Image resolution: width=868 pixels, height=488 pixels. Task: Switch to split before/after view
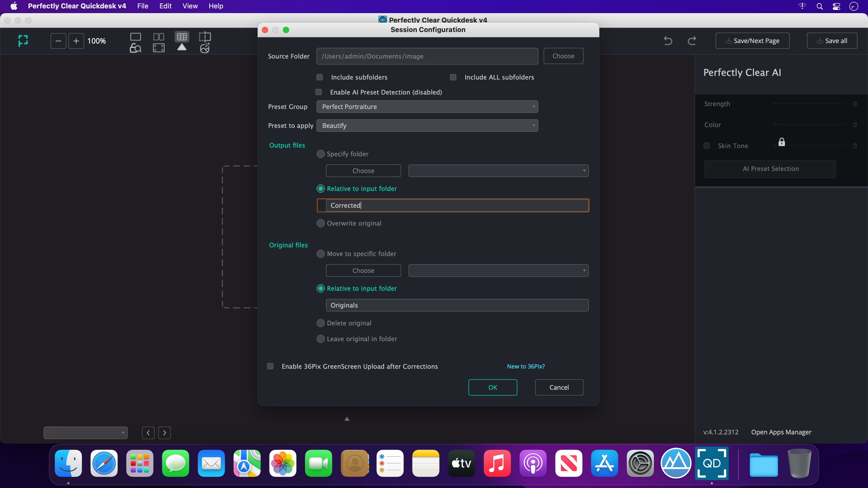tap(159, 36)
